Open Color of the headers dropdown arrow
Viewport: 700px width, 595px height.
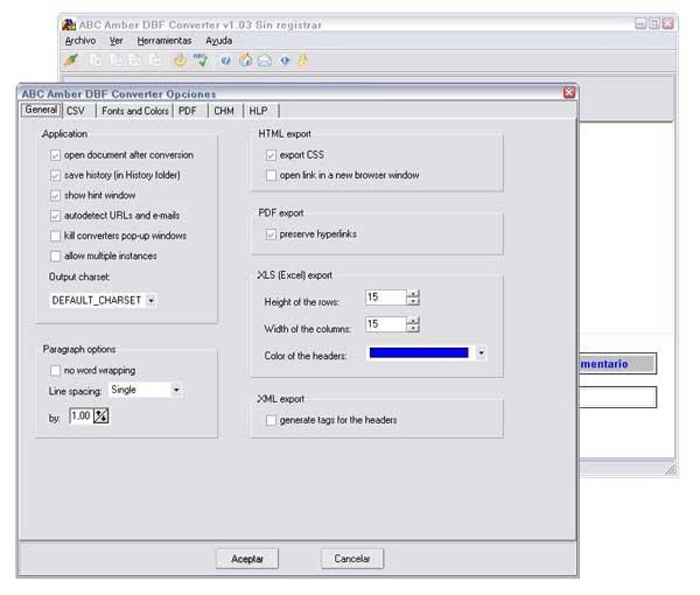click(x=481, y=353)
